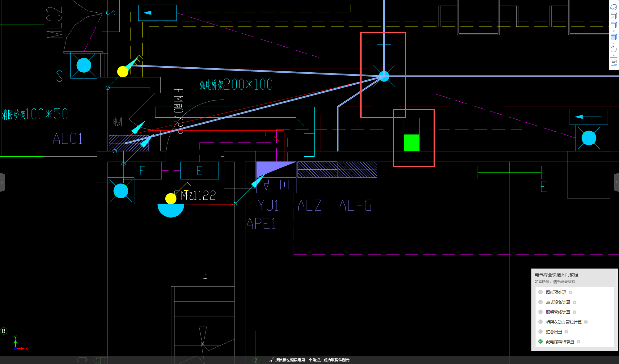619x364 pixels.
Task: Click the cyan junction node in red box
Action: coord(384,76)
